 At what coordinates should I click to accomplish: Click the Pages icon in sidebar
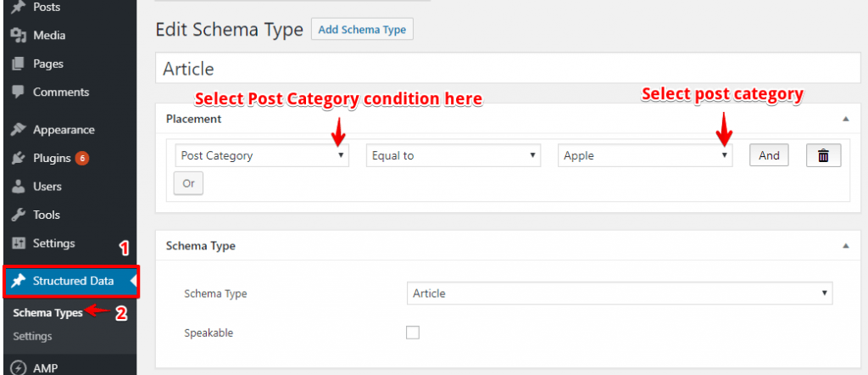click(19, 64)
